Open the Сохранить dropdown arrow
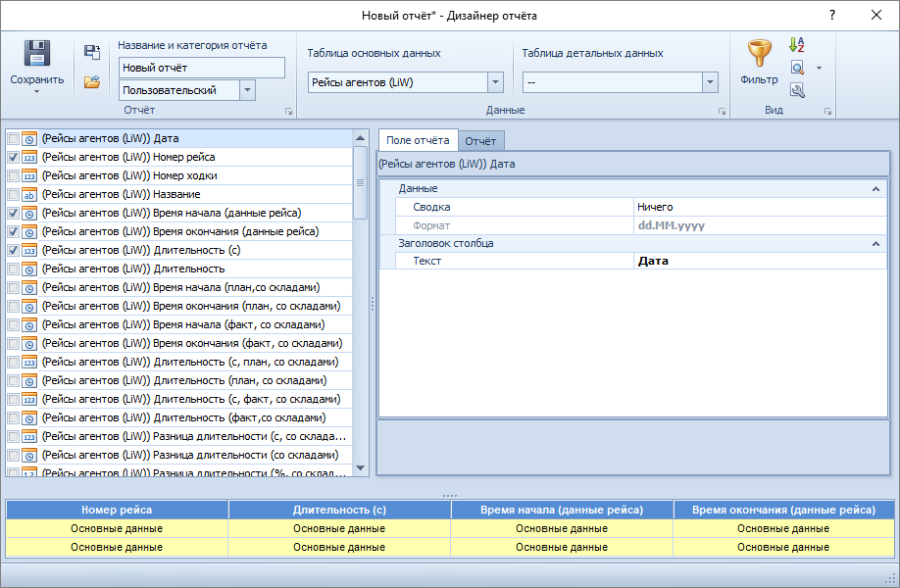The width and height of the screenshot is (900, 588). coord(36,92)
